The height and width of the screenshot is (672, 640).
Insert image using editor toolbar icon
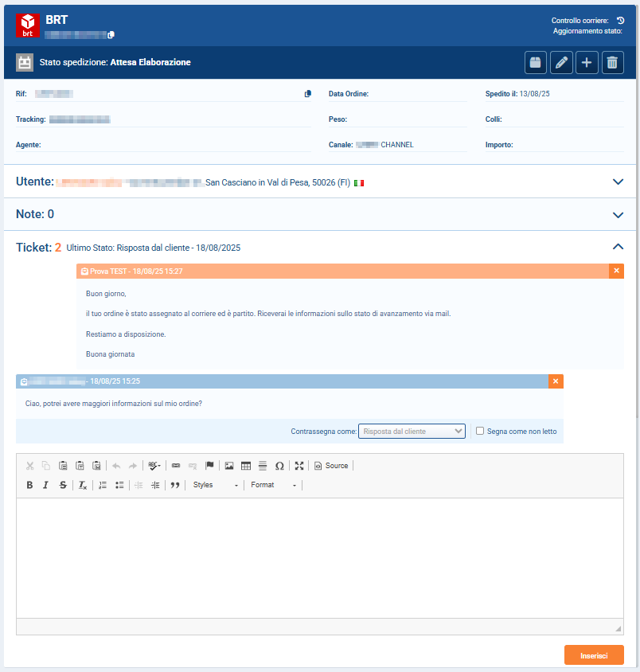(229, 466)
